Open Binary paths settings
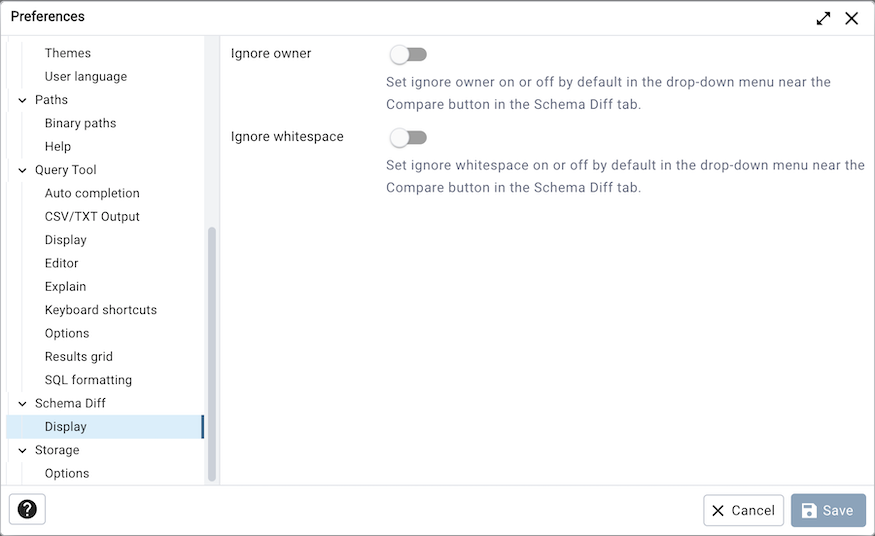Screen dimensions: 875x536 (x=80, y=123)
